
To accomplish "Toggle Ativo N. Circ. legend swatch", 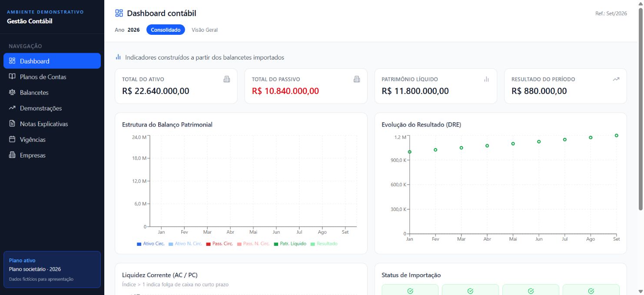I will click(x=171, y=244).
